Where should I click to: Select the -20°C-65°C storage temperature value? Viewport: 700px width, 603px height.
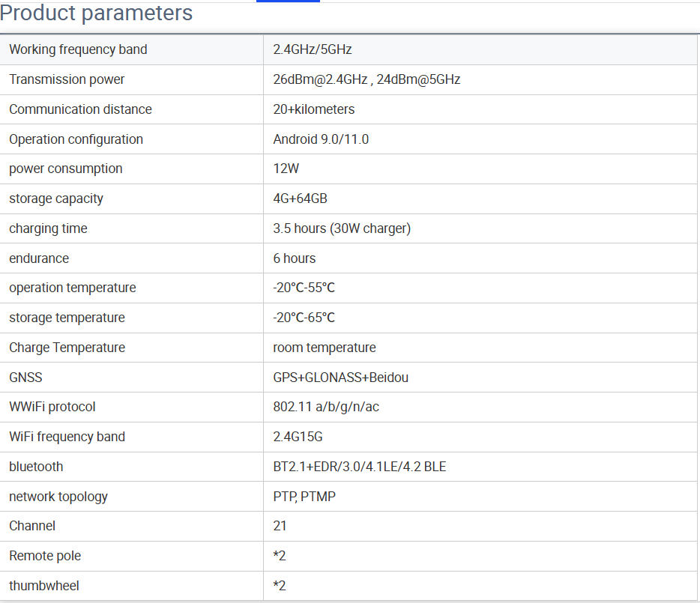click(304, 318)
